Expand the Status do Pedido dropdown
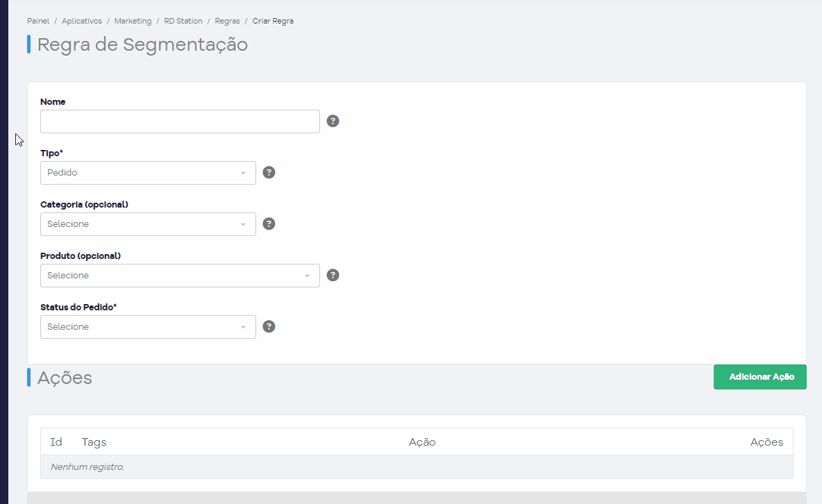Image resolution: width=822 pixels, height=504 pixels. click(x=148, y=327)
